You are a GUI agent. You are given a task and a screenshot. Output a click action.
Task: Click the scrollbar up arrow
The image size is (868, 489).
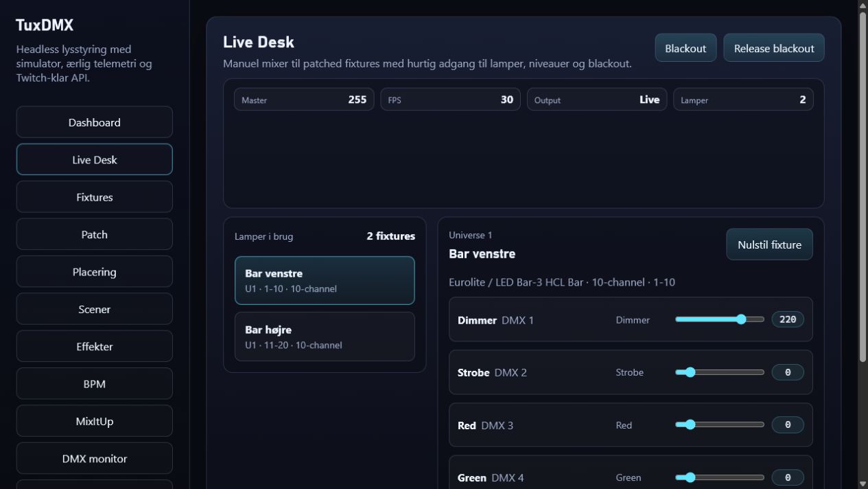863,5
